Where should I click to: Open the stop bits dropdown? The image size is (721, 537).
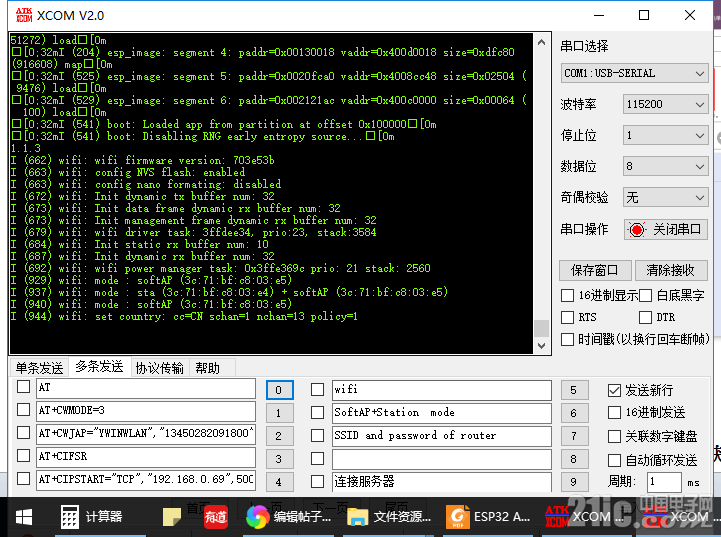665,135
